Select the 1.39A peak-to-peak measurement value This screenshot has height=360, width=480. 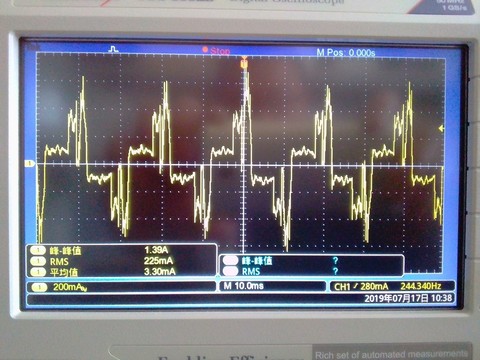click(156, 250)
